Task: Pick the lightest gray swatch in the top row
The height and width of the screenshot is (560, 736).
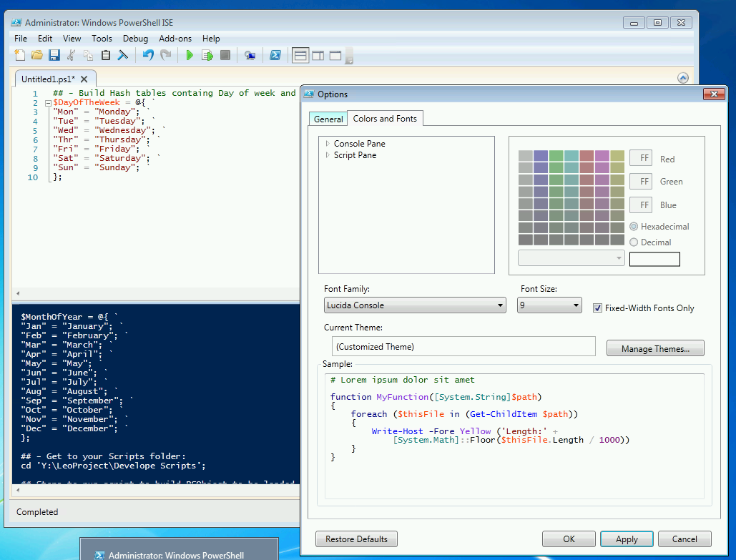Action: coord(525,156)
